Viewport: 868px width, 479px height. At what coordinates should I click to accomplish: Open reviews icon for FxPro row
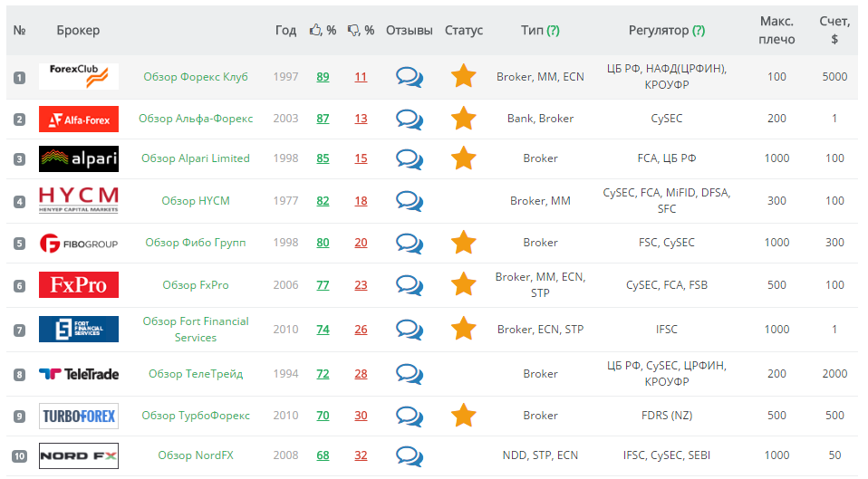pyautogui.click(x=410, y=285)
